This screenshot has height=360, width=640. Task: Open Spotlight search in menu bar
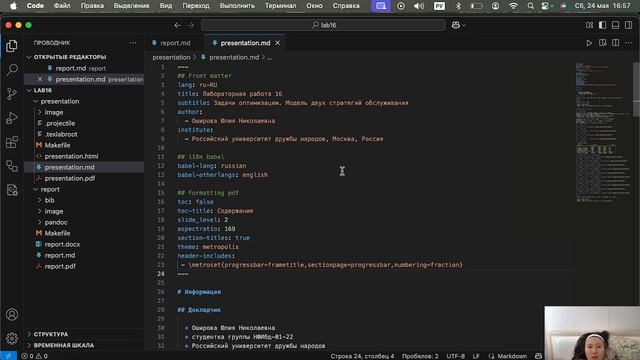click(530, 6)
